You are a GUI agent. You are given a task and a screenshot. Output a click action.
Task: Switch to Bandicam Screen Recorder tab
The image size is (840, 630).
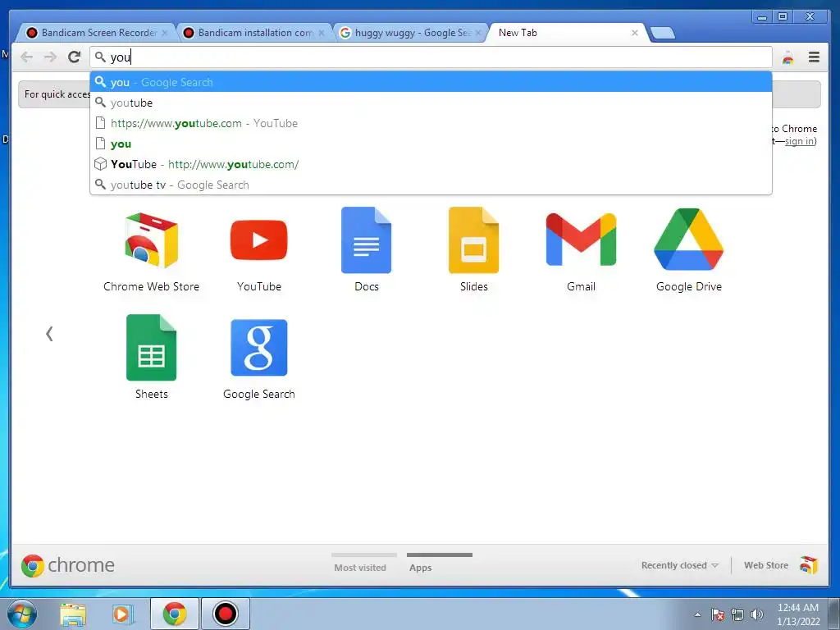[x=97, y=33]
